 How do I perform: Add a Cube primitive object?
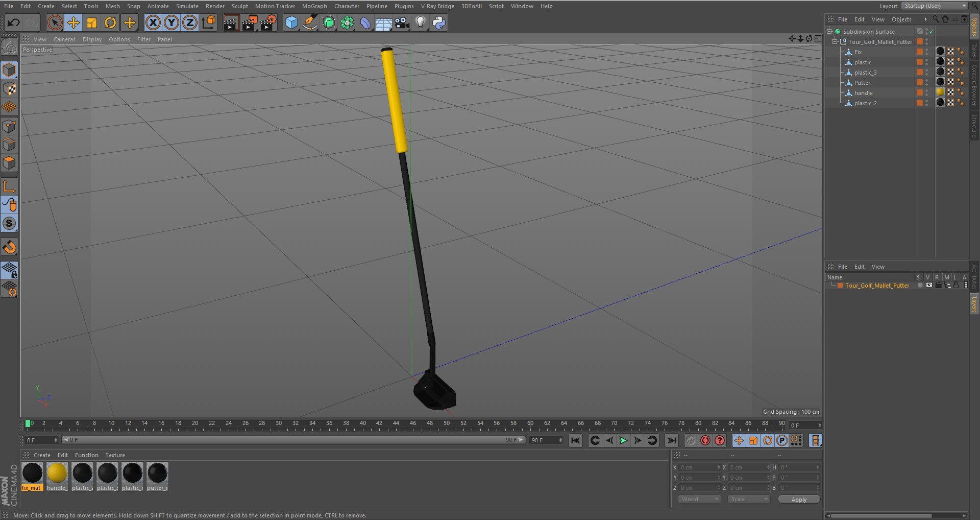[291, 22]
